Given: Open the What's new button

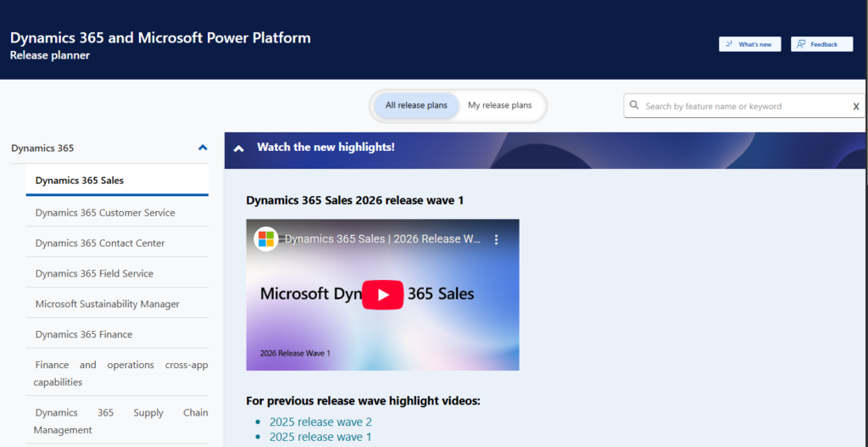Looking at the screenshot, I should pos(749,44).
